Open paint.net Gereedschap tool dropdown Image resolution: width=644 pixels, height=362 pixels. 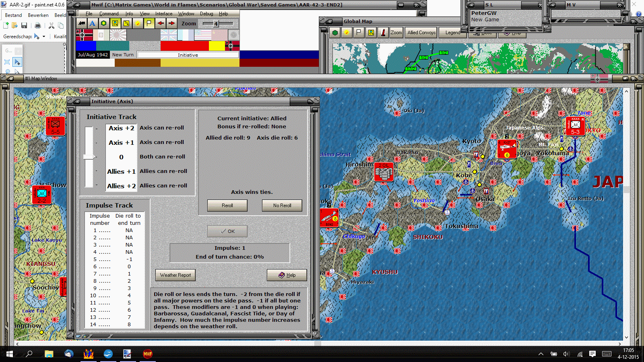(39, 37)
